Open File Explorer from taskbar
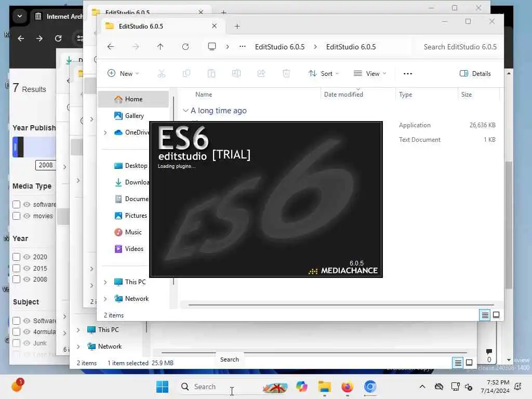Image resolution: width=532 pixels, height=399 pixels. pyautogui.click(x=325, y=387)
